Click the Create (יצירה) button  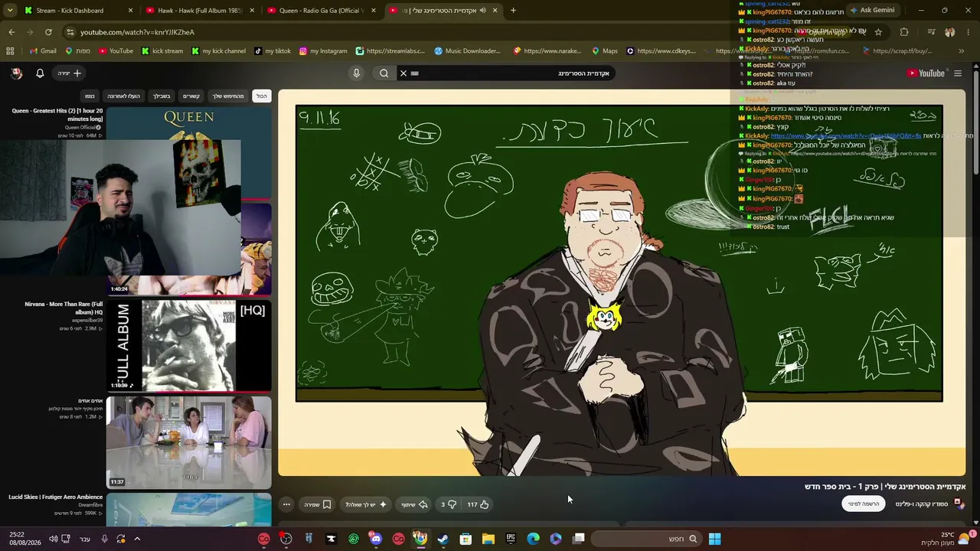[x=69, y=73]
